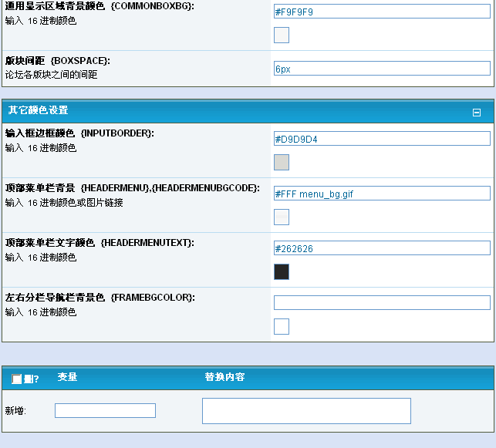
Task: Click the 替换内容 replacement text area
Action: tap(306, 411)
